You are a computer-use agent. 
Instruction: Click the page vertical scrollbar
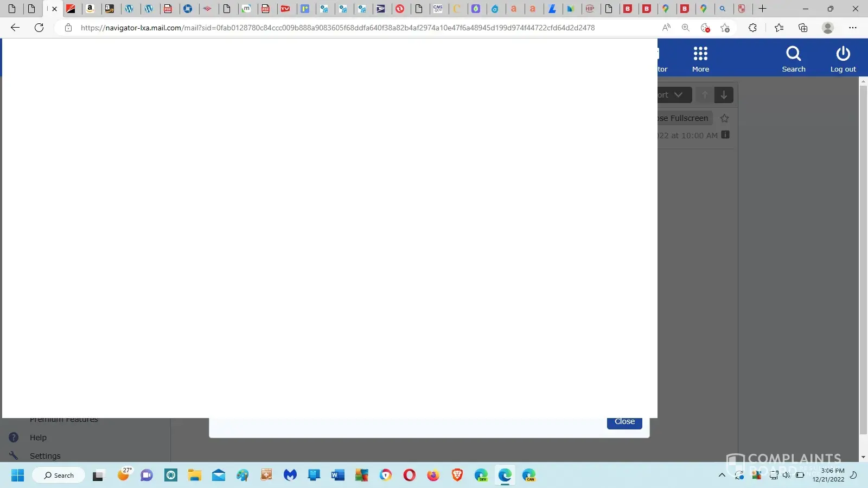click(x=863, y=260)
